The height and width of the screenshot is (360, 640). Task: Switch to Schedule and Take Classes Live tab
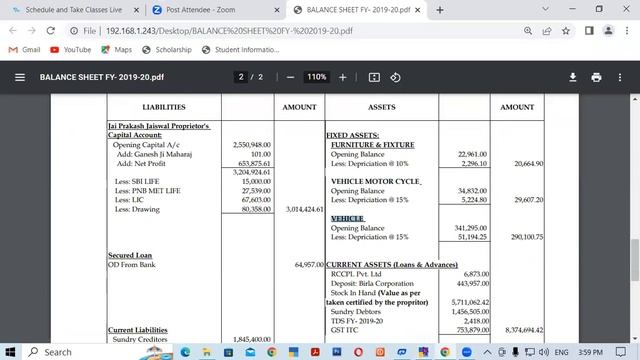[x=73, y=10]
